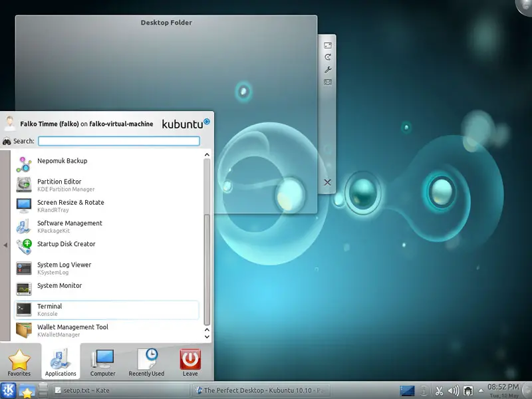Click the info notifications tray icon
The height and width of the screenshot is (399, 532).
coord(424,391)
